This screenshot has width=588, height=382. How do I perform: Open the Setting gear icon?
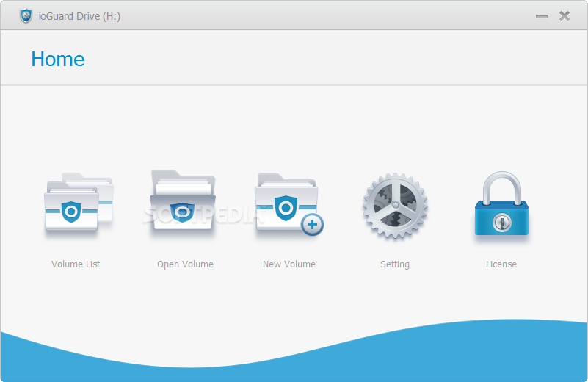395,205
